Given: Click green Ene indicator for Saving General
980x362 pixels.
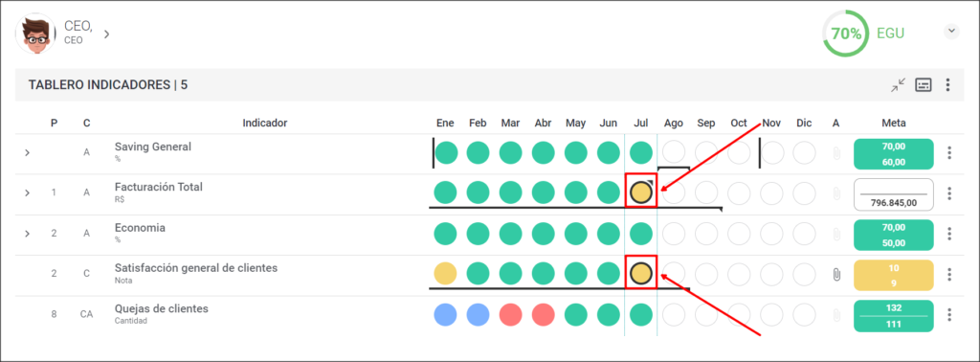Looking at the screenshot, I should (x=446, y=152).
